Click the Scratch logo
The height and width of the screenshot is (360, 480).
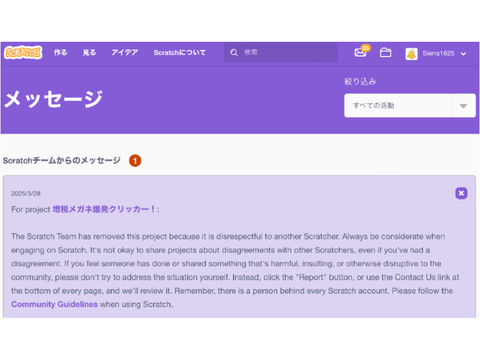(x=23, y=53)
